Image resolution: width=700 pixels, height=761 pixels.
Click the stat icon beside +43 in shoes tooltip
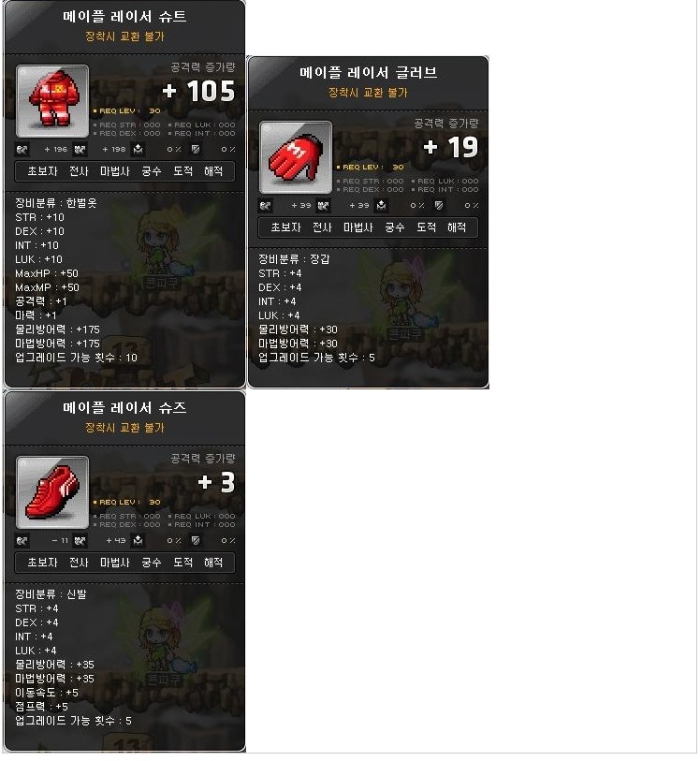[80, 541]
